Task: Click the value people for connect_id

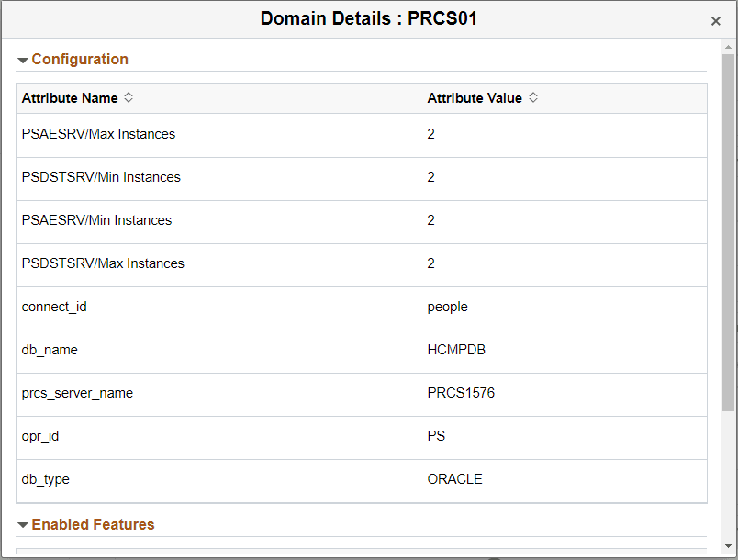Action: [x=447, y=307]
